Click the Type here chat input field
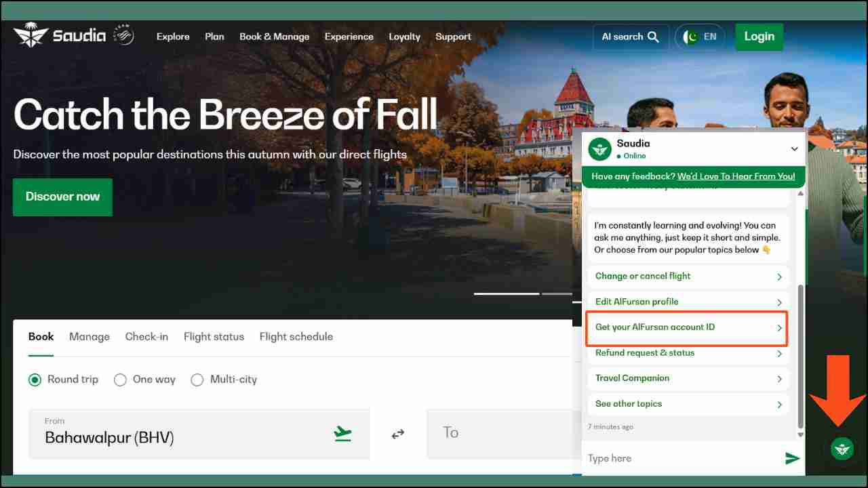This screenshot has height=488, width=868. click(x=682, y=459)
